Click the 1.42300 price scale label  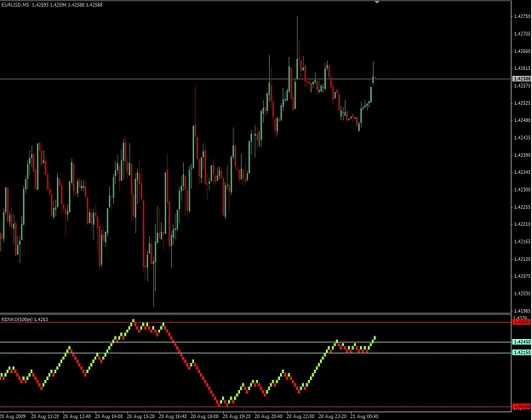[522, 189]
